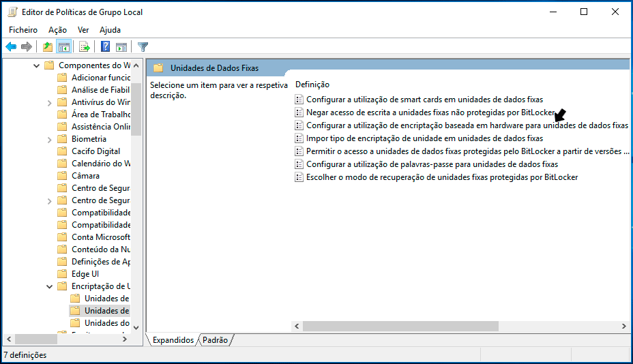Select Calendário do W tree folder
The image size is (633, 364).
101,164
